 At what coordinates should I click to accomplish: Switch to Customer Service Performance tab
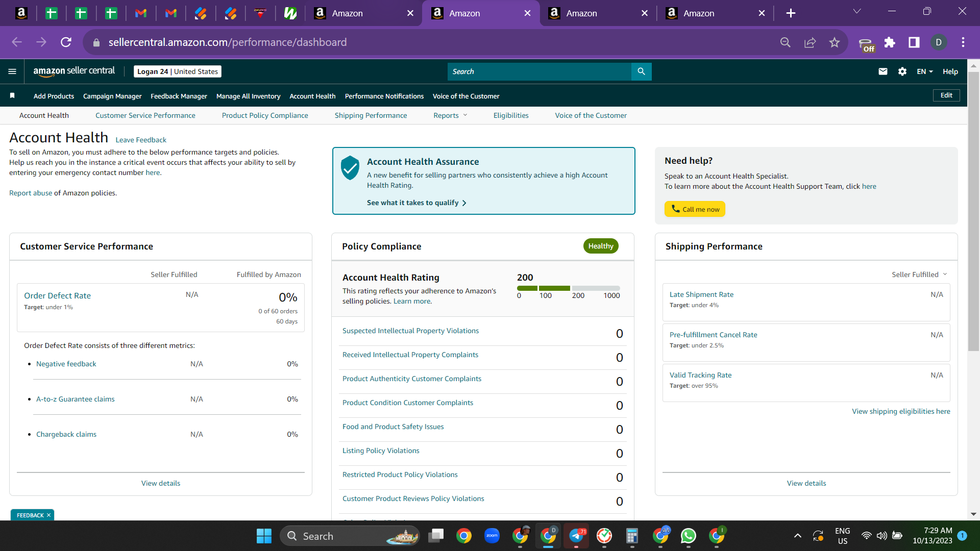[145, 115]
